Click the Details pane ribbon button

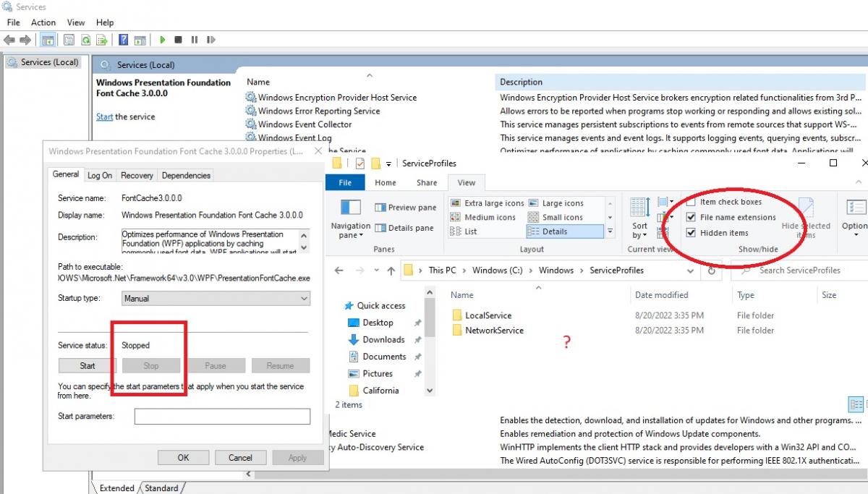[404, 227]
